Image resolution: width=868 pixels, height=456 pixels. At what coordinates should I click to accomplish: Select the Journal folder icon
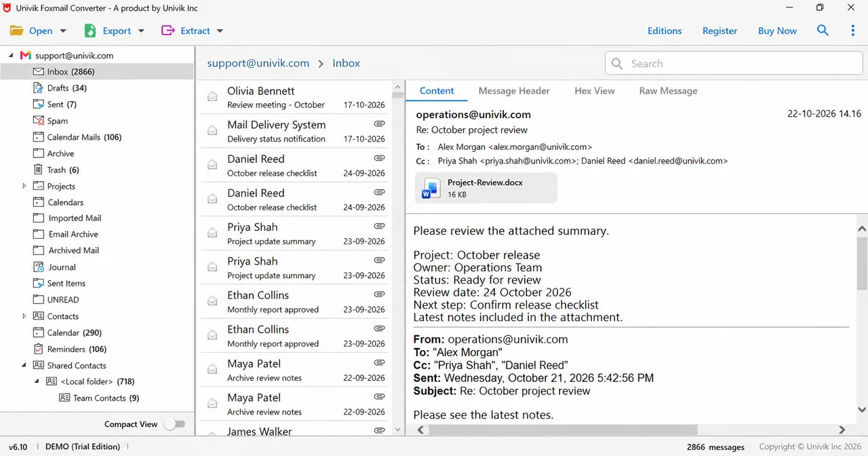[x=39, y=267]
